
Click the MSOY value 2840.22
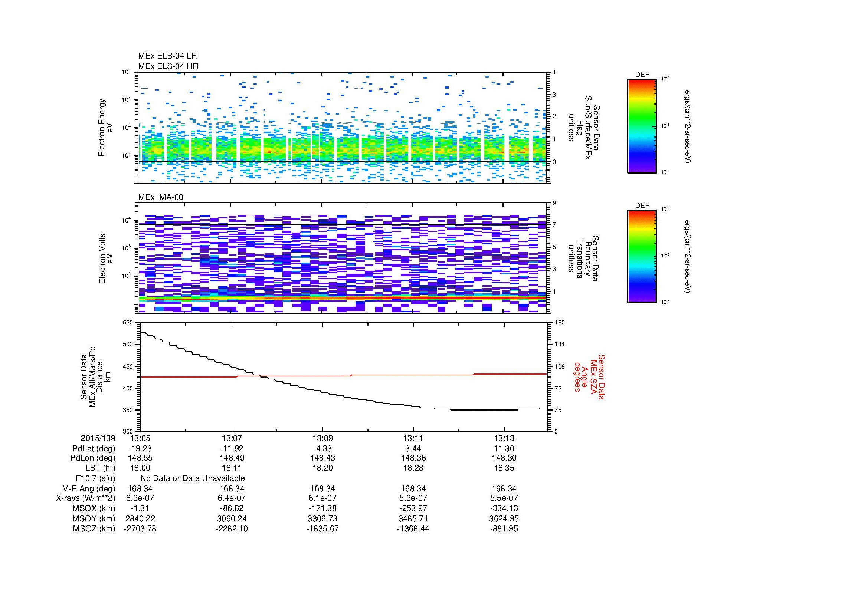tap(140, 518)
